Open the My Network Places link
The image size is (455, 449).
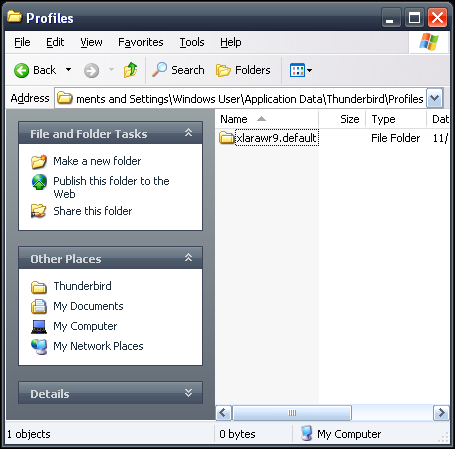[x=98, y=346]
